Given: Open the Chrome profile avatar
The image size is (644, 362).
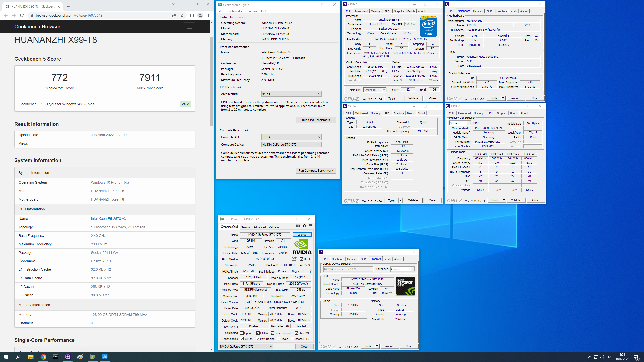Looking at the screenshot, I should pyautogui.click(x=200, y=15).
